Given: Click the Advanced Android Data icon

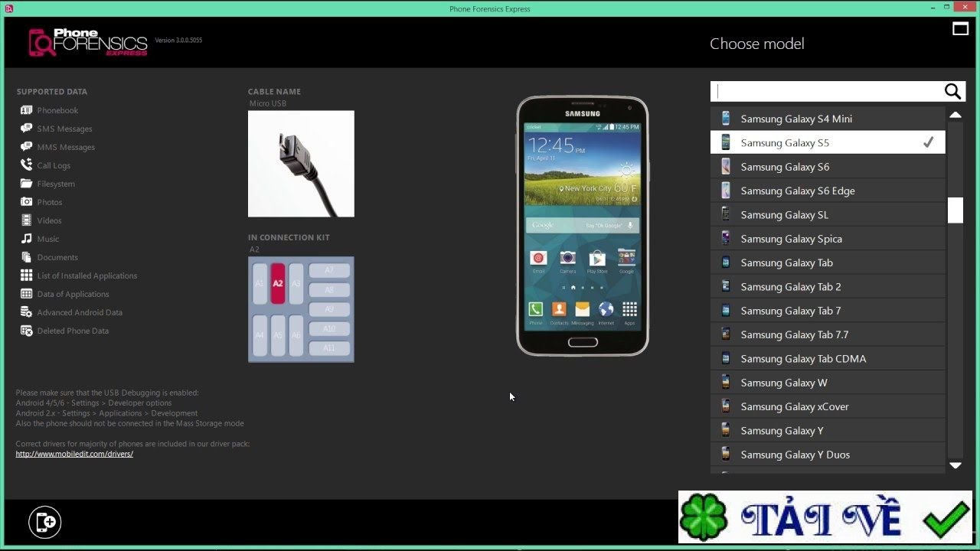Looking at the screenshot, I should (x=26, y=312).
